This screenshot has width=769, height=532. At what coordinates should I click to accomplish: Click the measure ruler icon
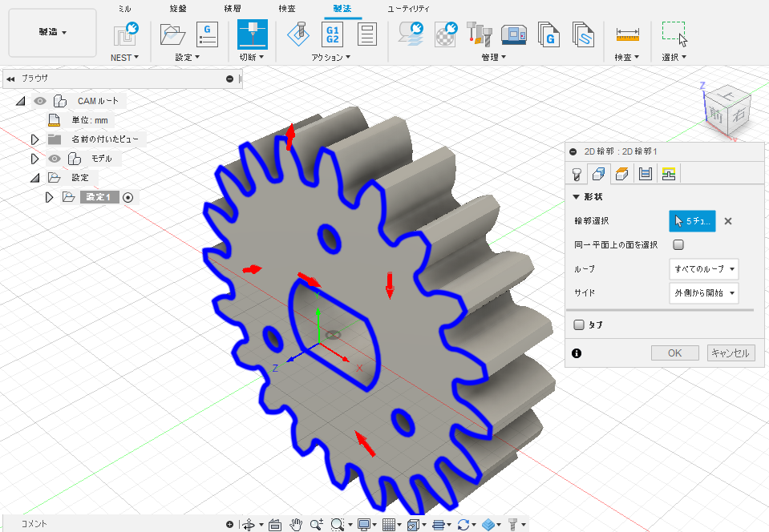pyautogui.click(x=627, y=34)
